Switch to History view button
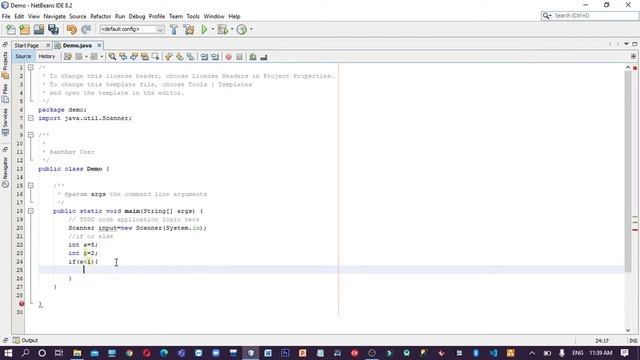The height and width of the screenshot is (360, 640). (47, 56)
